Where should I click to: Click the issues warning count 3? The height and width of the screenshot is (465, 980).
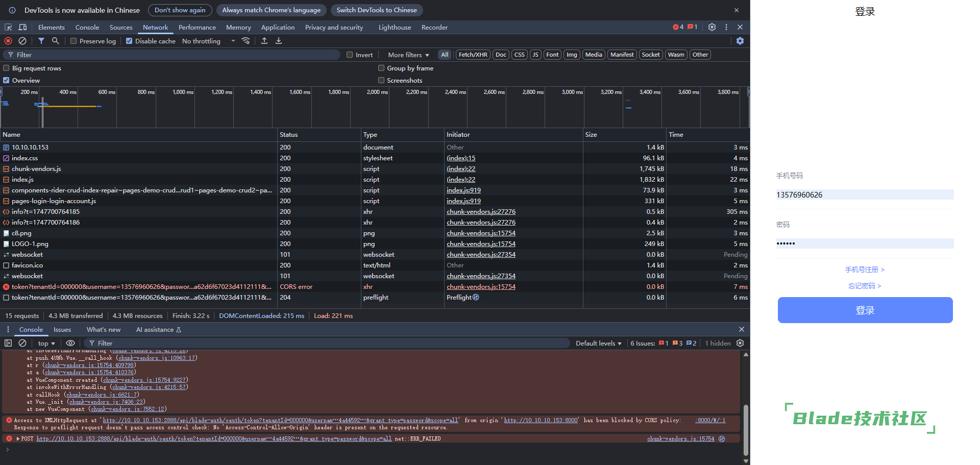[677, 343]
